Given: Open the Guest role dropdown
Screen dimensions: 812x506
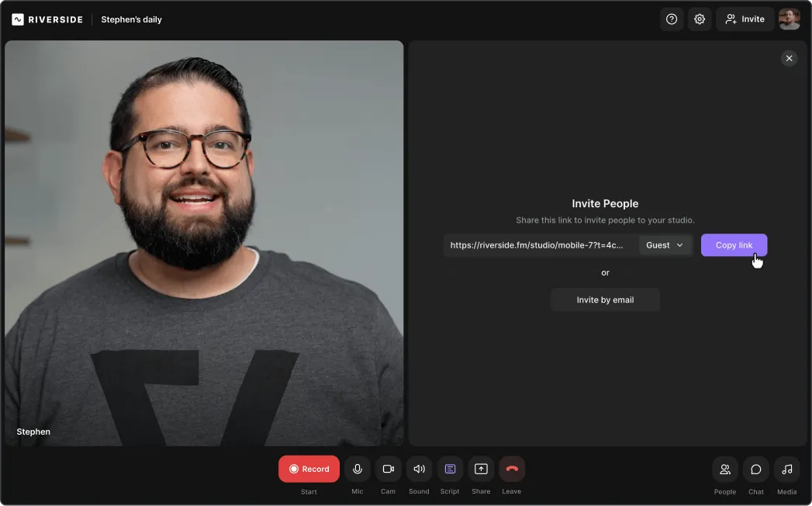Looking at the screenshot, I should coord(664,244).
